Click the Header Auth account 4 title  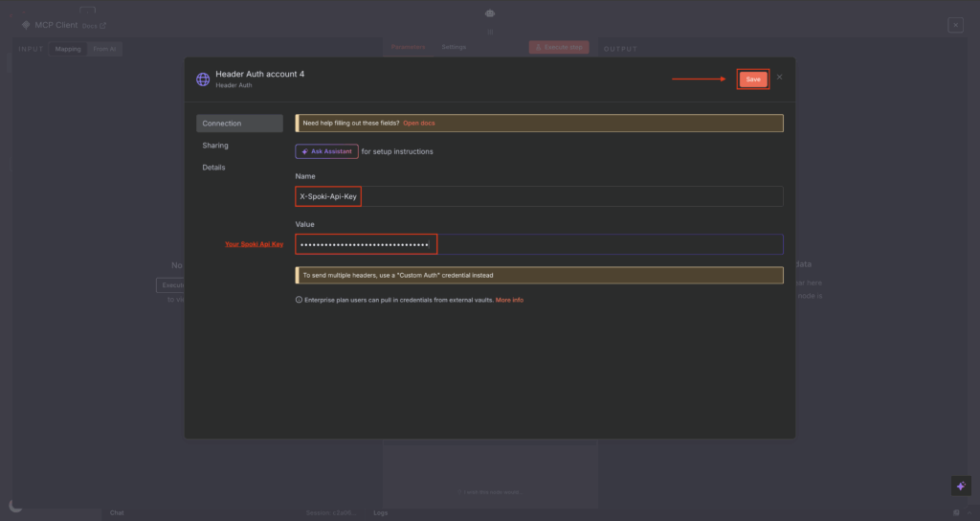coord(259,74)
